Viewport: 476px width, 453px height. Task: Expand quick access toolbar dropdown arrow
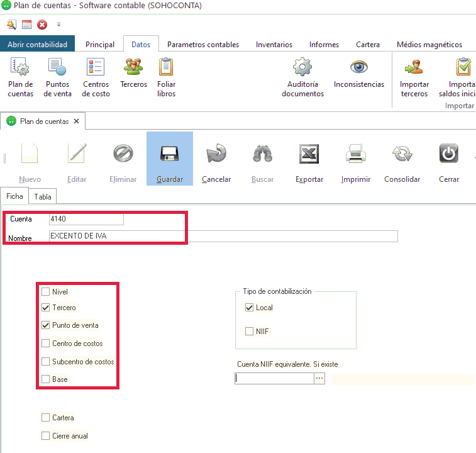click(x=58, y=25)
